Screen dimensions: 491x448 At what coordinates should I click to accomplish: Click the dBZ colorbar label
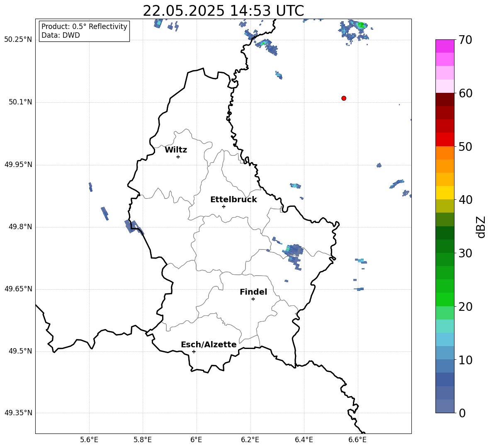(x=481, y=227)
